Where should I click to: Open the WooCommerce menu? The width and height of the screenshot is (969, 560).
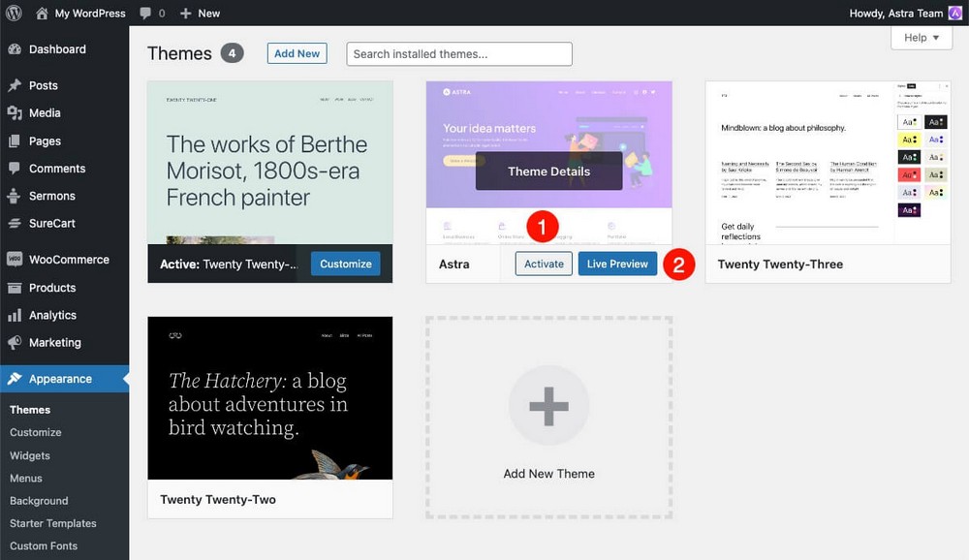coord(69,260)
